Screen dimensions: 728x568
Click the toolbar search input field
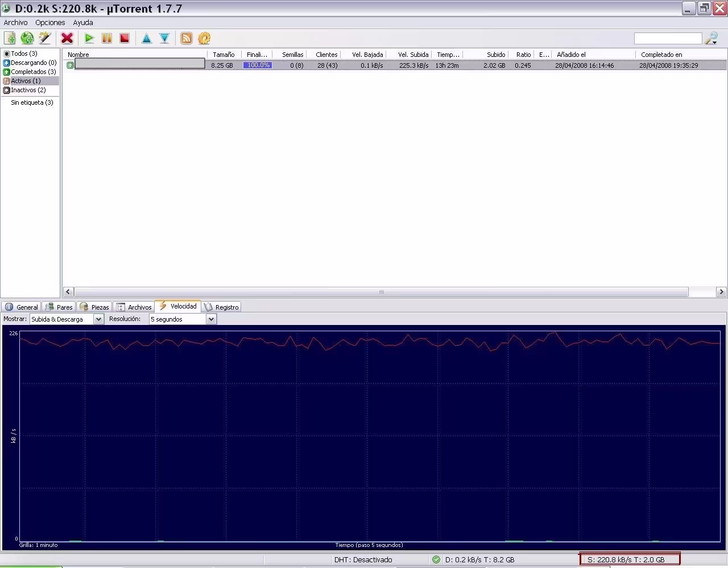[668, 38]
